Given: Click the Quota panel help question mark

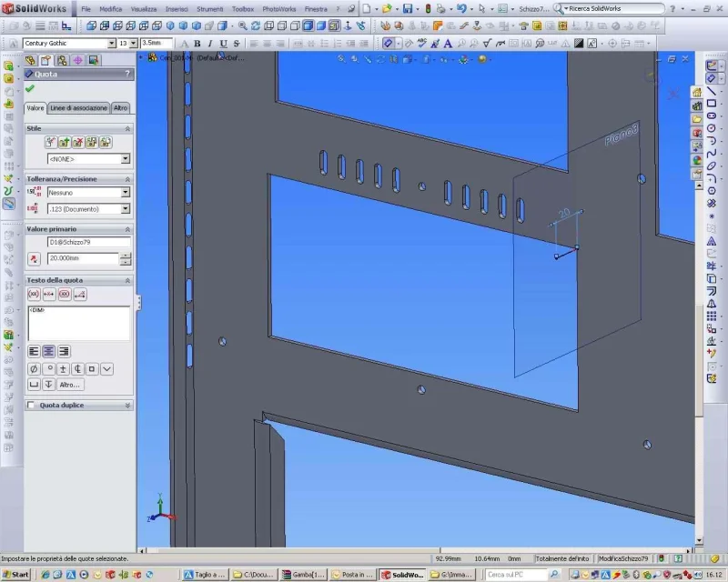Looking at the screenshot, I should (127, 74).
